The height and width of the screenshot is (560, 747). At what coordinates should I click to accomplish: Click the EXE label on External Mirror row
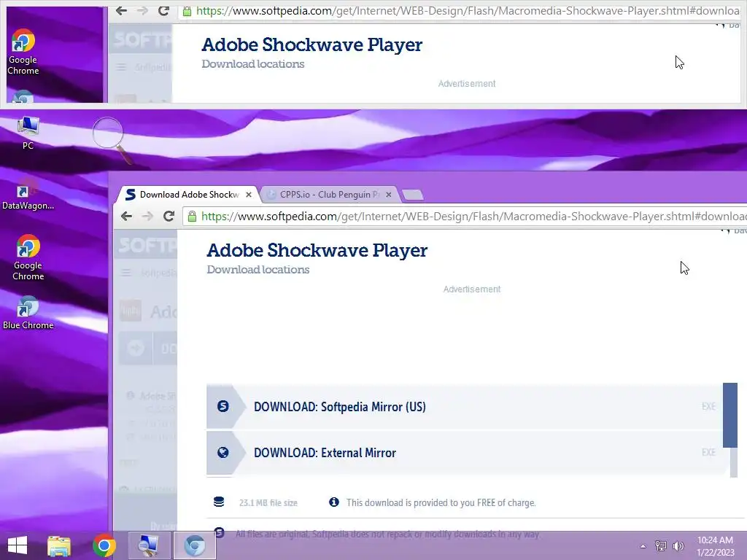click(708, 452)
